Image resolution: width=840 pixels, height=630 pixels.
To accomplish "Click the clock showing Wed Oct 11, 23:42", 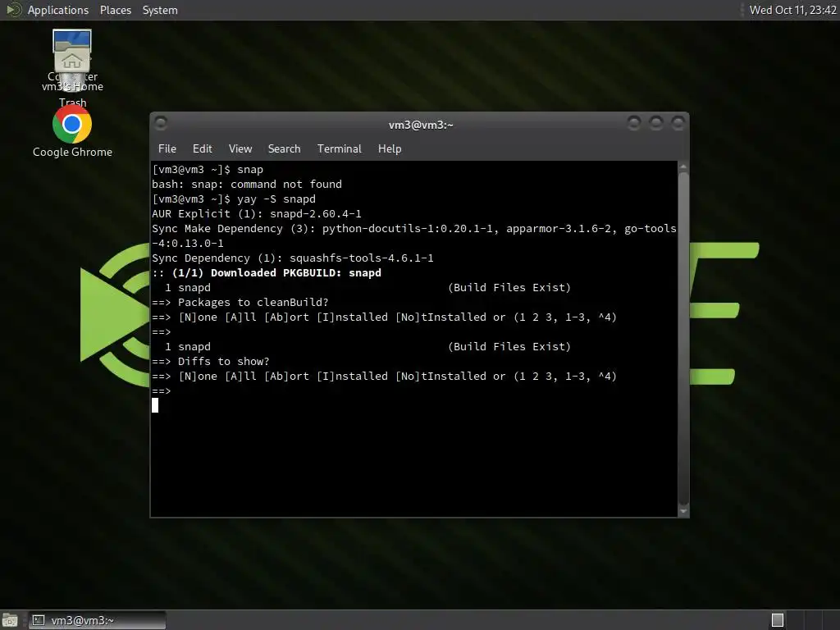I will [792, 10].
